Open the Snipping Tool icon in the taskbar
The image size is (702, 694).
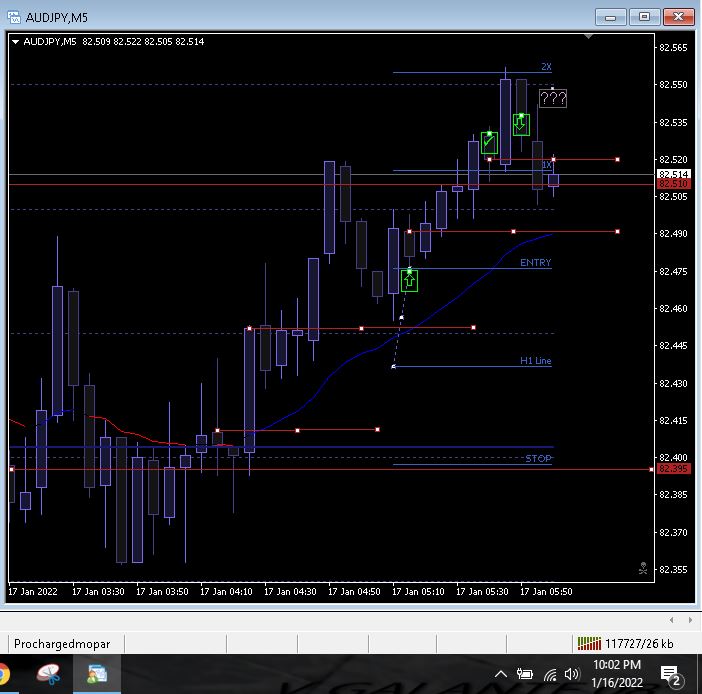point(48,674)
